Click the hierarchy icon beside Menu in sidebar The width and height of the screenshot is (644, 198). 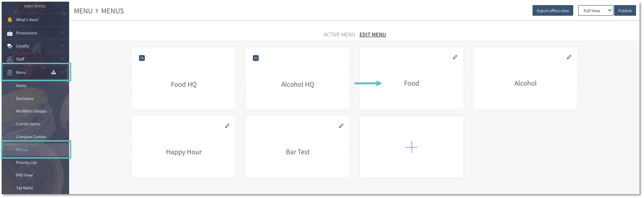54,73
